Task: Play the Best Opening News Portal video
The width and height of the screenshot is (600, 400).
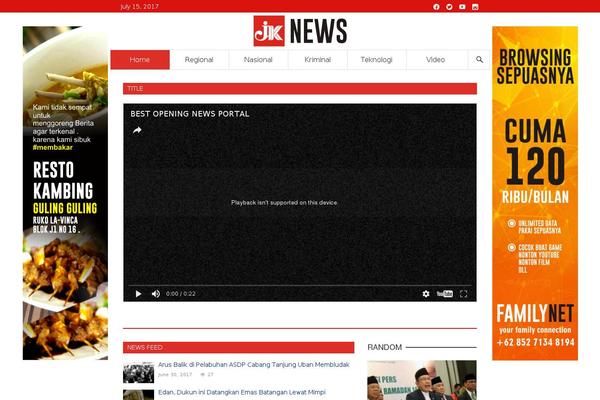Action: [x=138, y=294]
